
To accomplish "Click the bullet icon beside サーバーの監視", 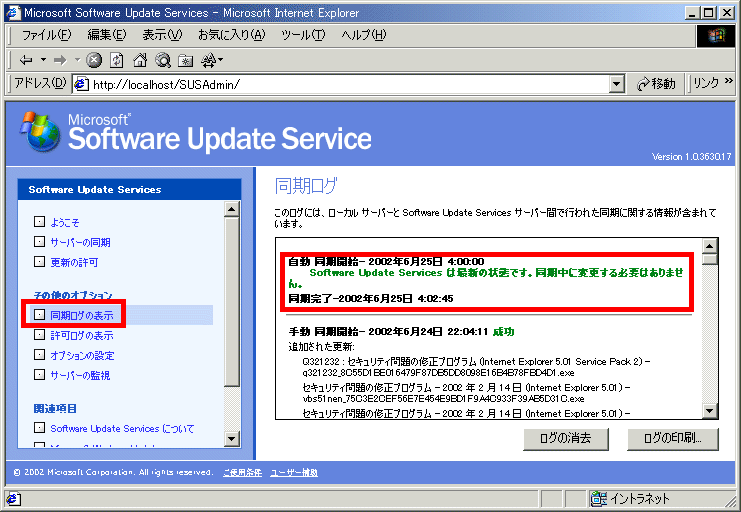I will [40, 374].
